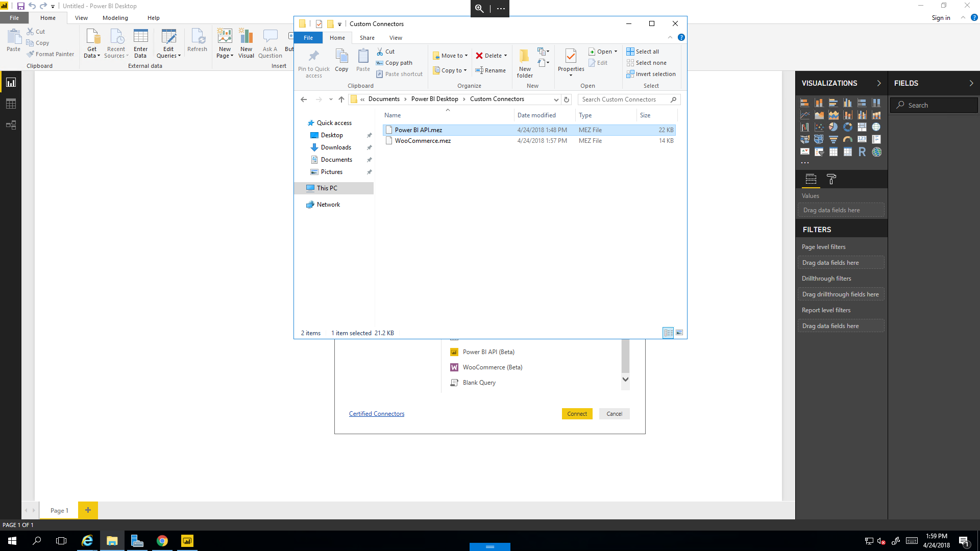Open the Modeling ribbon tab
The width and height of the screenshot is (980, 551).
[x=115, y=18]
